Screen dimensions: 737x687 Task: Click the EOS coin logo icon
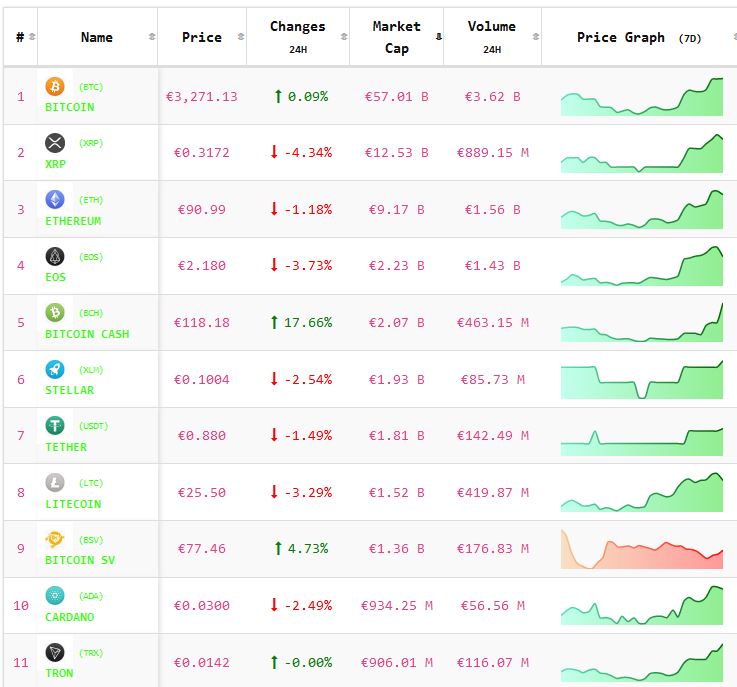[54, 257]
